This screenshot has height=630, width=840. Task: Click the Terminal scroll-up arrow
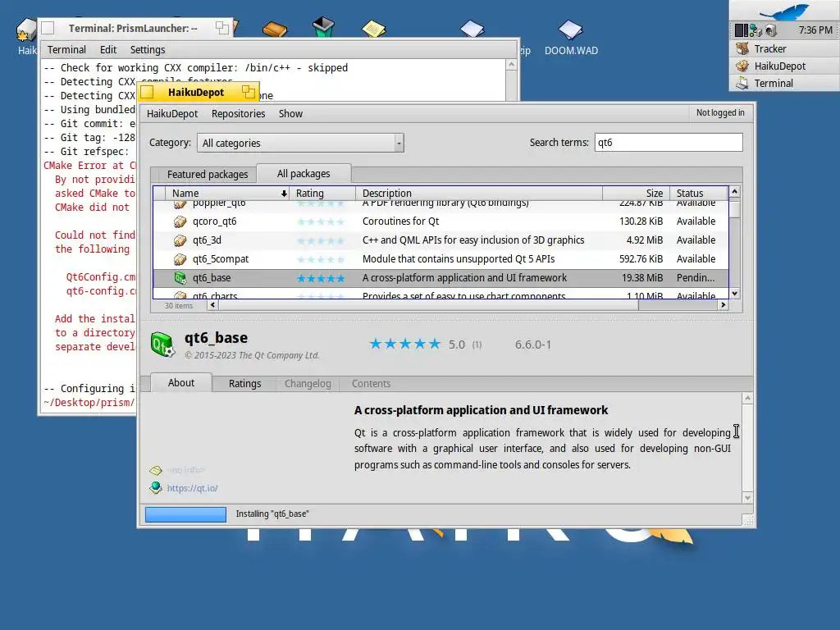point(511,65)
